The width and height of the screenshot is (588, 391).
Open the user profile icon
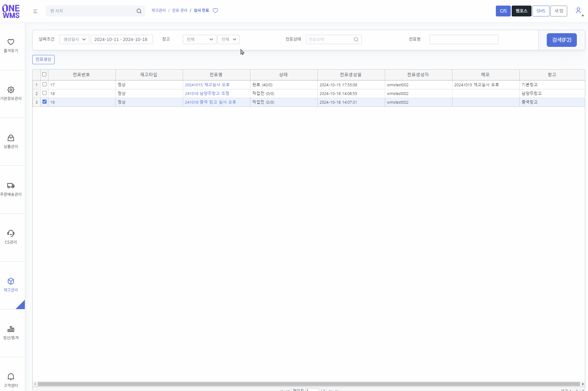coord(578,11)
